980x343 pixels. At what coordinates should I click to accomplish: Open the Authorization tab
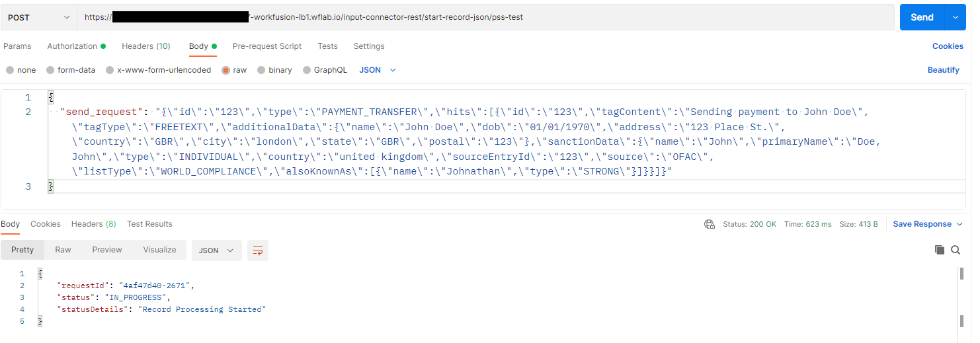click(x=77, y=46)
